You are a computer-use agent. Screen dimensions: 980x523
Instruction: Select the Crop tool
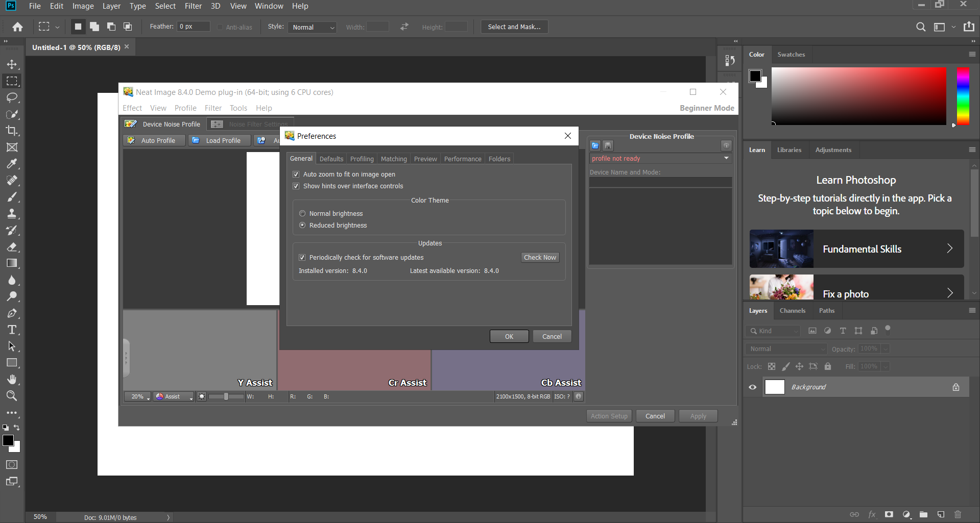point(12,131)
